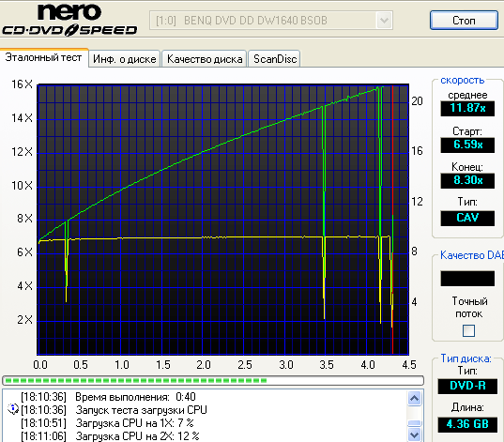504x442 pixels.
Task: Open the BENQ DVD drive dropdown
Action: 271,21
